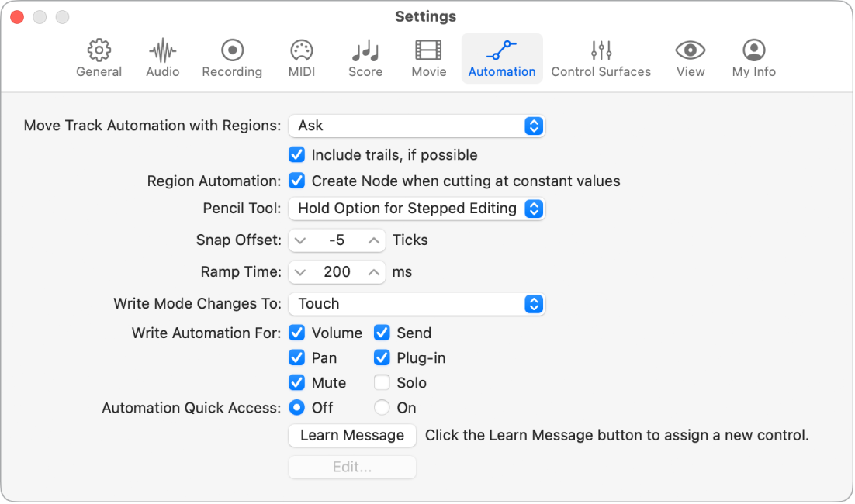
Task: Click the Learn Message button
Action: (x=351, y=436)
